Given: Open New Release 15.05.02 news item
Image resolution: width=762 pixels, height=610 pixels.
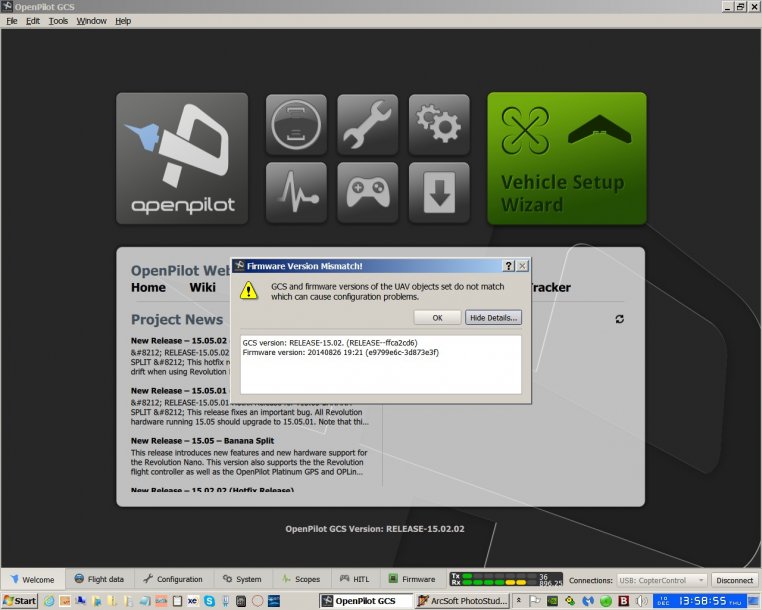Looking at the screenshot, I should (179, 341).
